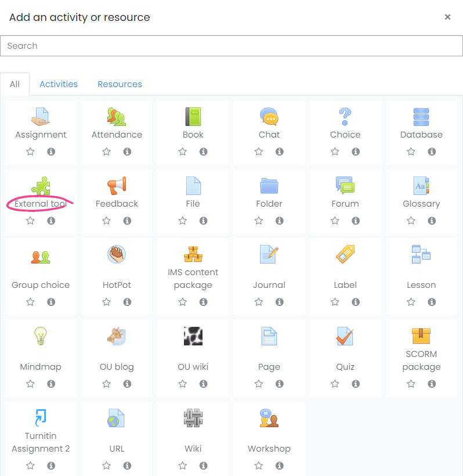Select the URL globe icon
The width and height of the screenshot is (463, 476).
click(117, 418)
